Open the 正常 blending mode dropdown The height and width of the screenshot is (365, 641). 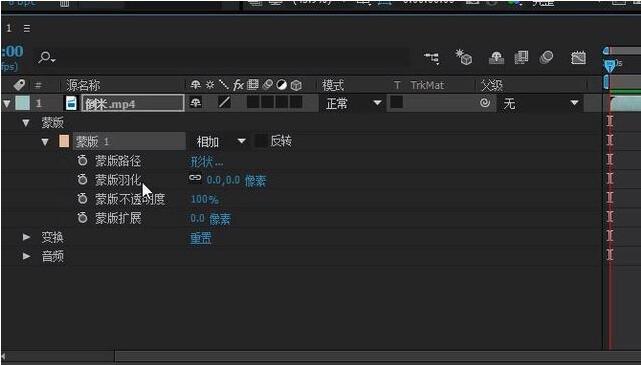(352, 103)
